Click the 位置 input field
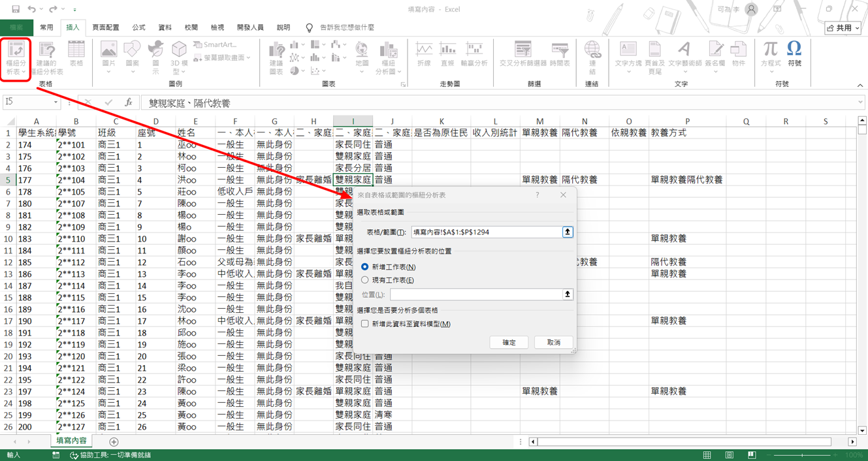The width and height of the screenshot is (868, 461). click(x=476, y=294)
